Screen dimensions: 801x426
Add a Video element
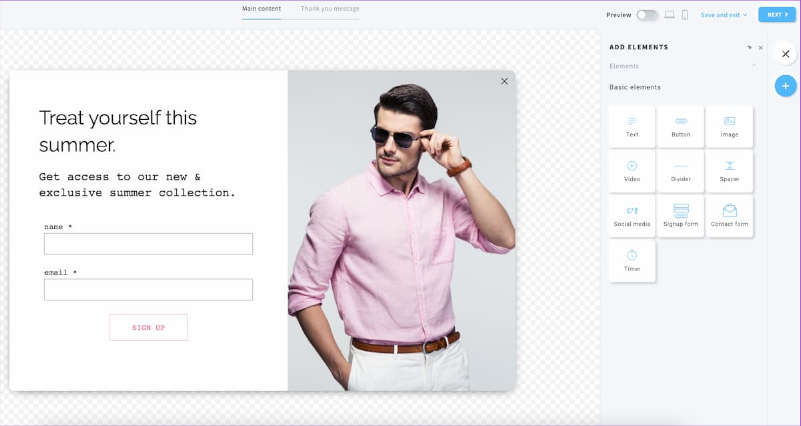point(632,172)
